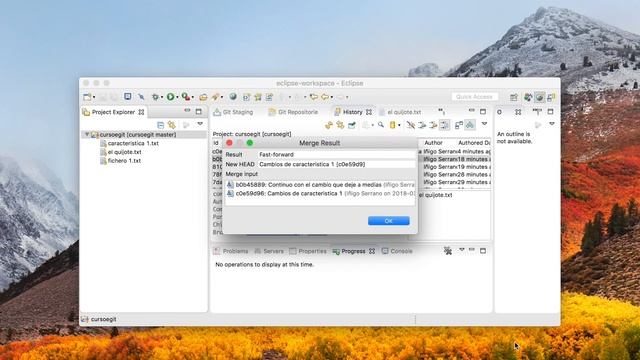Toggle Link with Editor in Project Explorer
640x360 pixels.
pos(172,124)
